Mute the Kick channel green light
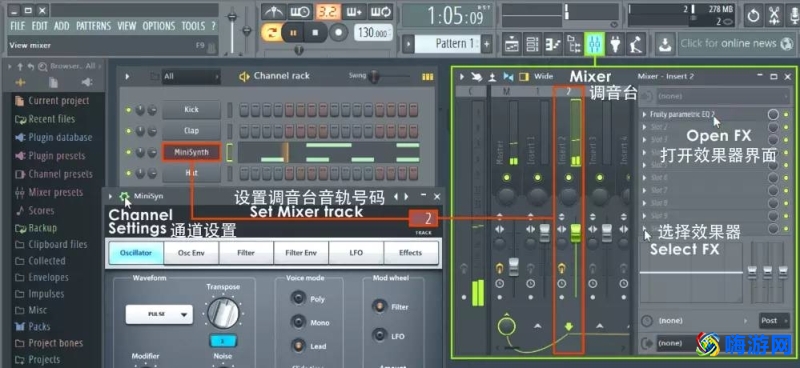The image size is (800, 368). [128, 110]
